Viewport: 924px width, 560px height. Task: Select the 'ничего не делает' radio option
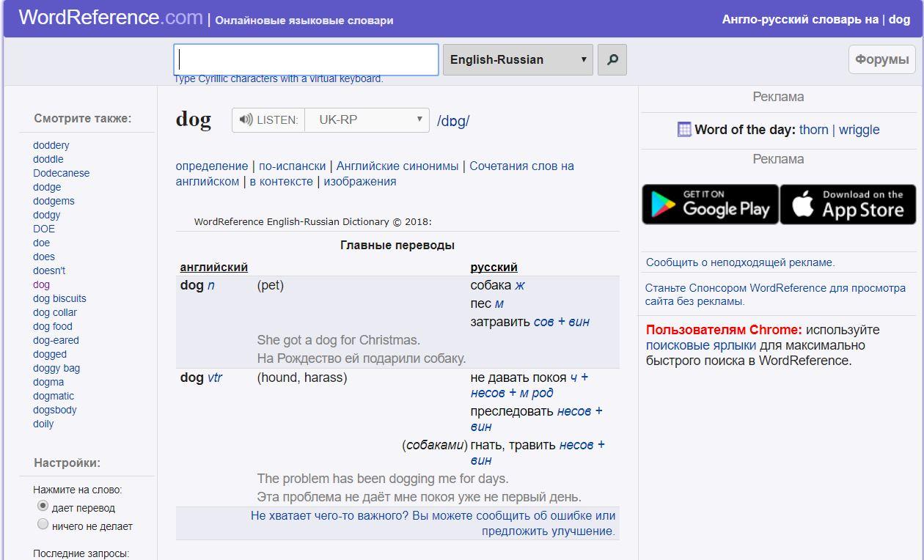43,525
